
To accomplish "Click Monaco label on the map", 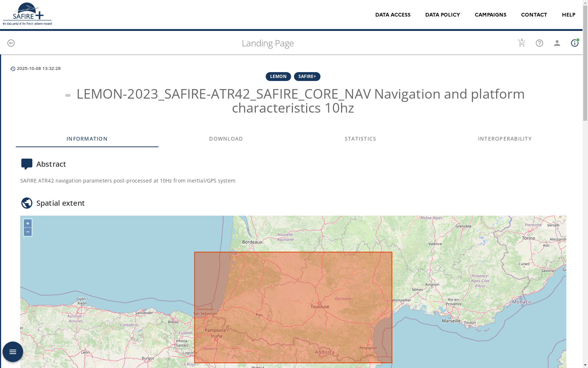I will tap(521, 302).
